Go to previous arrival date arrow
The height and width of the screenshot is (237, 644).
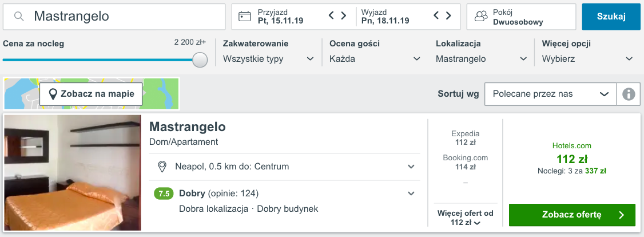(331, 16)
